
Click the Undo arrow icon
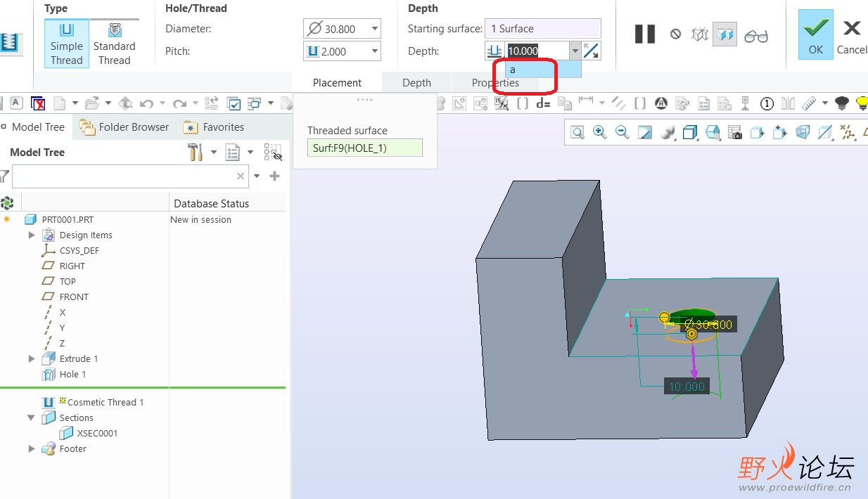(x=146, y=103)
